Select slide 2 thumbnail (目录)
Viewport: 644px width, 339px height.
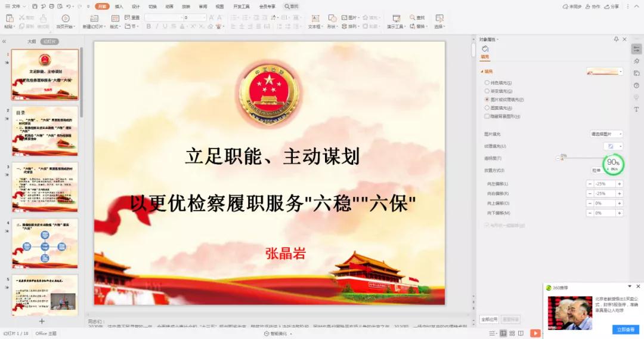click(45, 131)
